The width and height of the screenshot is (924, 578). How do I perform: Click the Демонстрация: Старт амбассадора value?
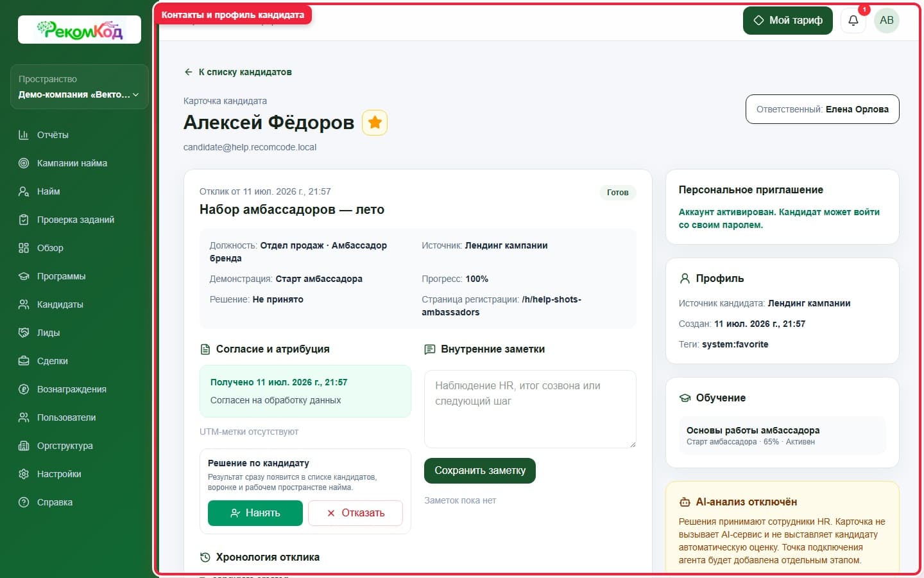[319, 279]
